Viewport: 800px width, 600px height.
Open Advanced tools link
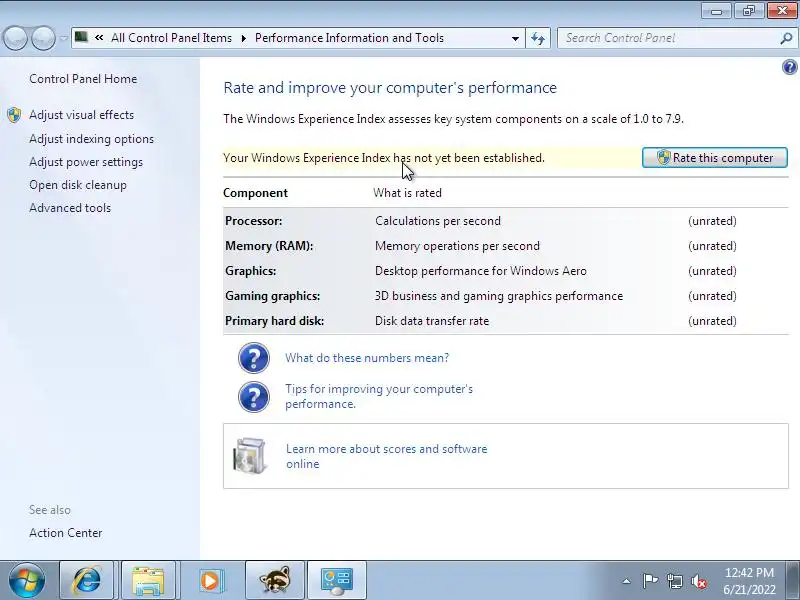coord(70,208)
